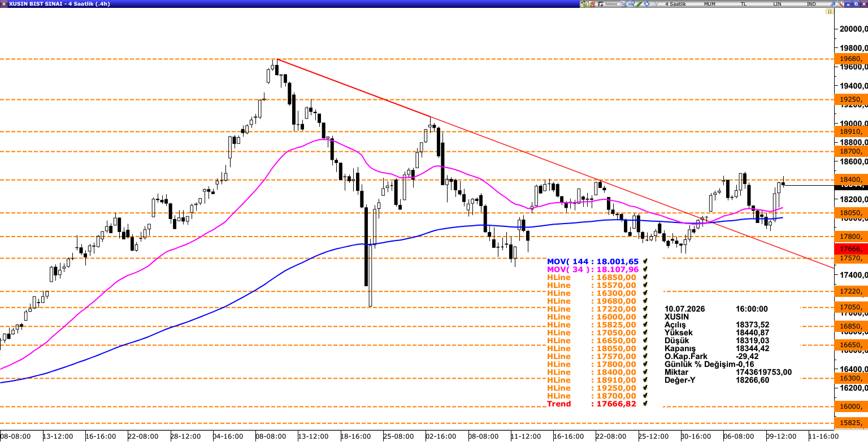The image size is (868, 442).
Task: Toggle the checkmark beside MOV(144)
Action: (x=645, y=261)
